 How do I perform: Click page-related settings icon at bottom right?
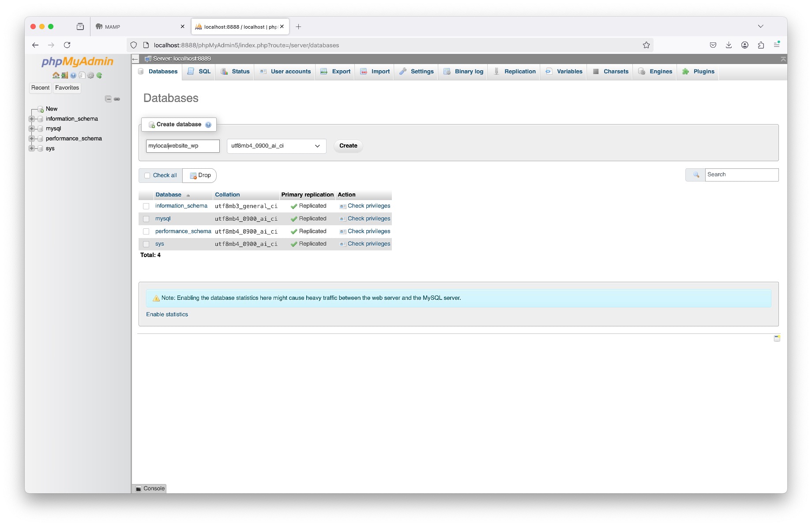click(777, 338)
